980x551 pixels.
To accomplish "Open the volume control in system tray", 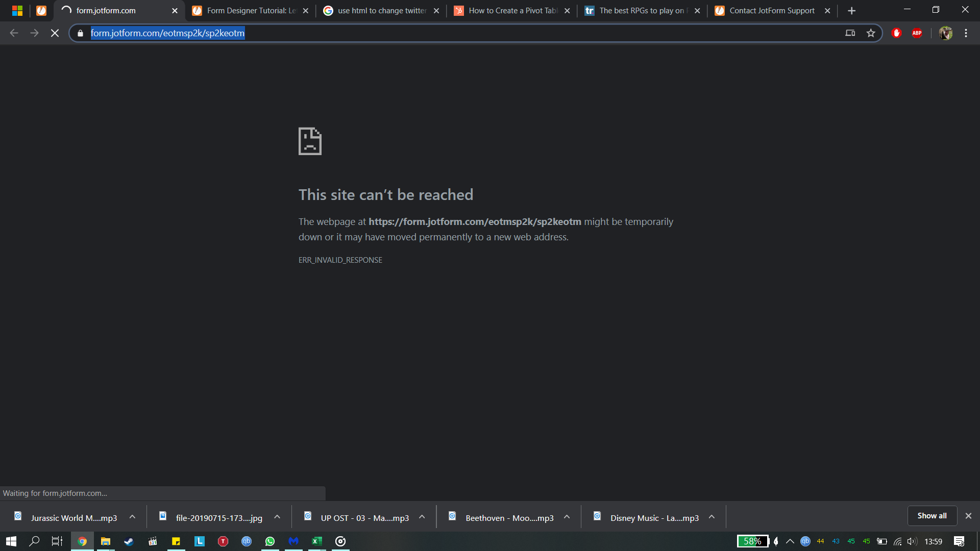I will click(x=912, y=541).
